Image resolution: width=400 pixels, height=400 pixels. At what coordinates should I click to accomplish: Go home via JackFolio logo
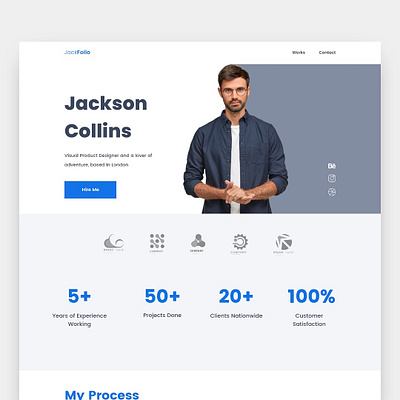(77, 52)
